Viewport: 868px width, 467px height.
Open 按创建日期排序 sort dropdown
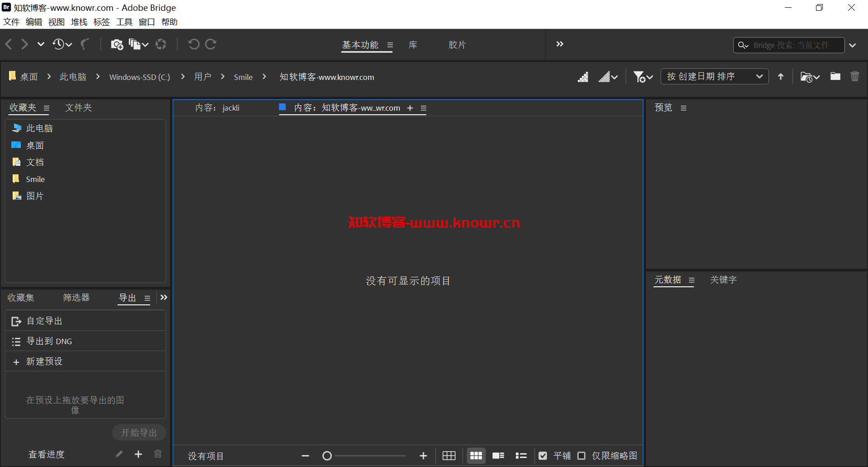(715, 76)
